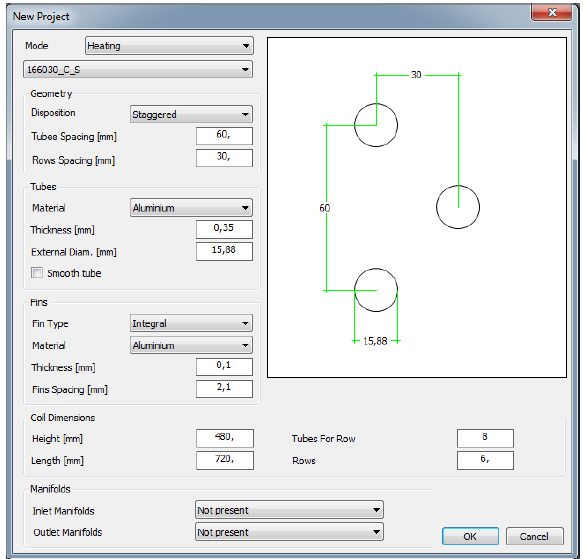The width and height of the screenshot is (583, 559).
Task: Expand the 166030_C_S geometry preset dropdown
Action: pyautogui.click(x=138, y=70)
